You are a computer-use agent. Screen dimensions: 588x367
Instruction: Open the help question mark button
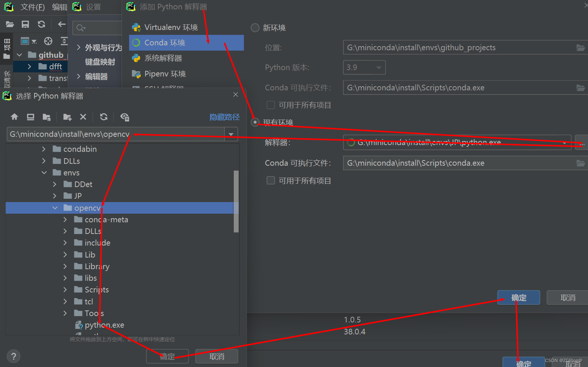(x=14, y=356)
